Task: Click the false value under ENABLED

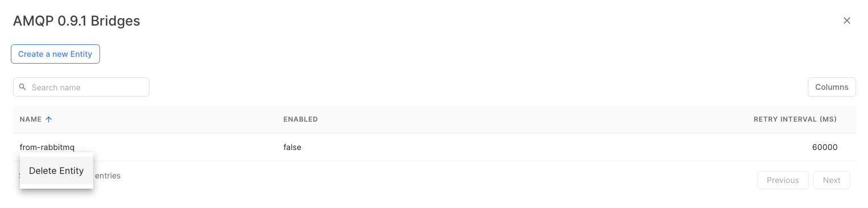Action: (292, 147)
